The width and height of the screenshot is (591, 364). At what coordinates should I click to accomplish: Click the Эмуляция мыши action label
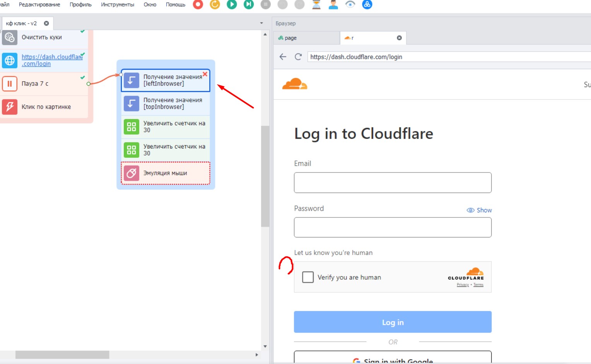click(165, 173)
